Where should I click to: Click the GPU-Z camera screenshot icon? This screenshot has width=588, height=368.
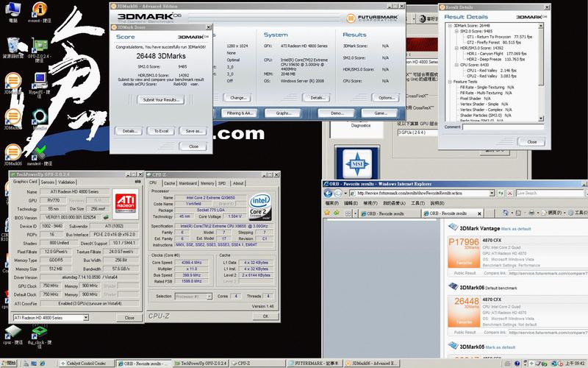(137, 181)
